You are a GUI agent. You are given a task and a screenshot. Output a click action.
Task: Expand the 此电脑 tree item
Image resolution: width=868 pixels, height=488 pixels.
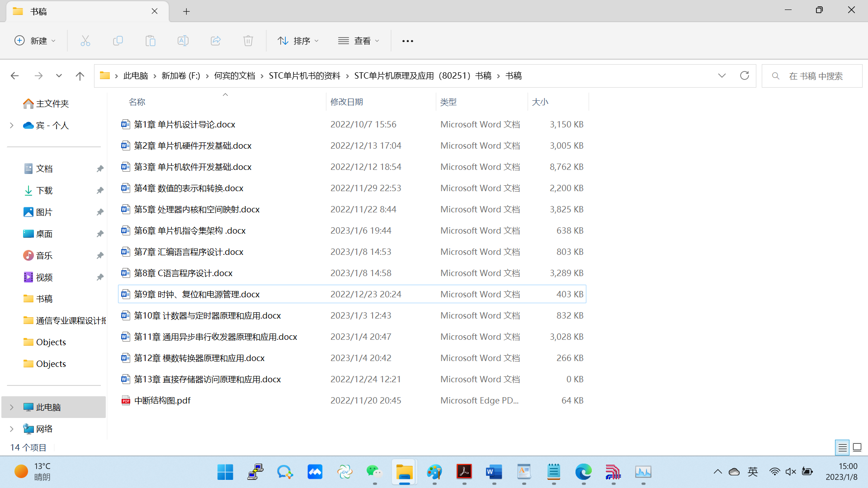coord(12,407)
